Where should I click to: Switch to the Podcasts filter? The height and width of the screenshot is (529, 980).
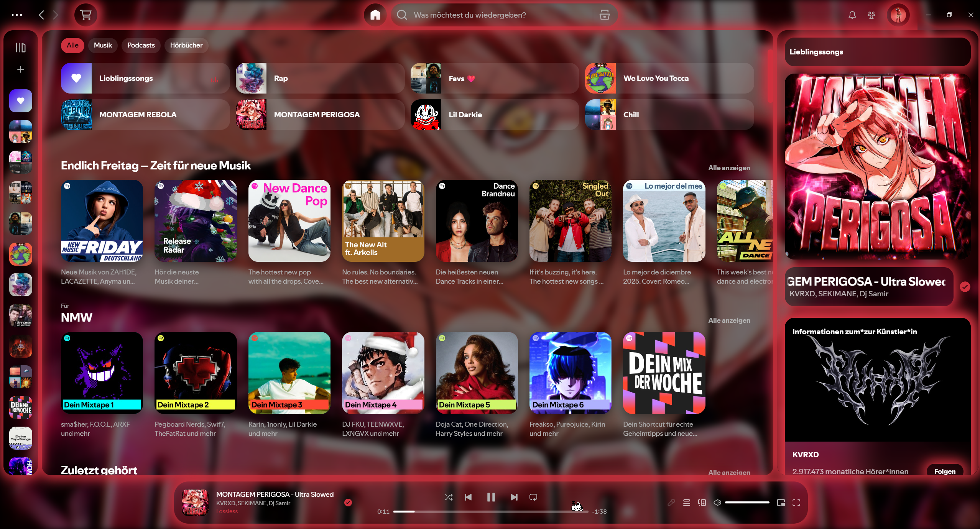point(140,45)
